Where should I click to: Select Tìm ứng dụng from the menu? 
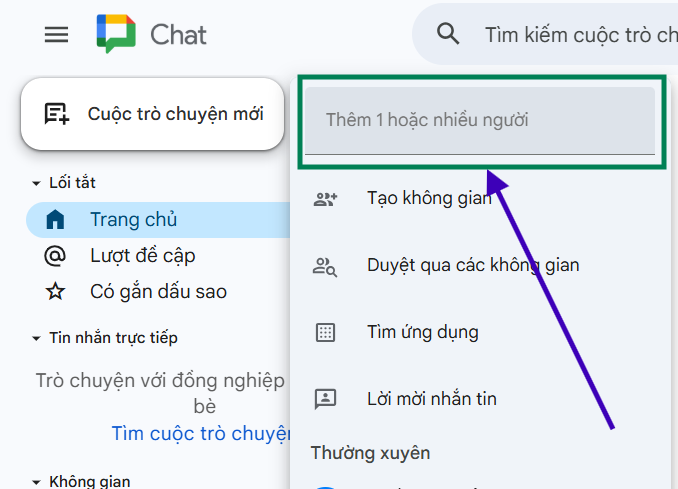pyautogui.click(x=422, y=332)
